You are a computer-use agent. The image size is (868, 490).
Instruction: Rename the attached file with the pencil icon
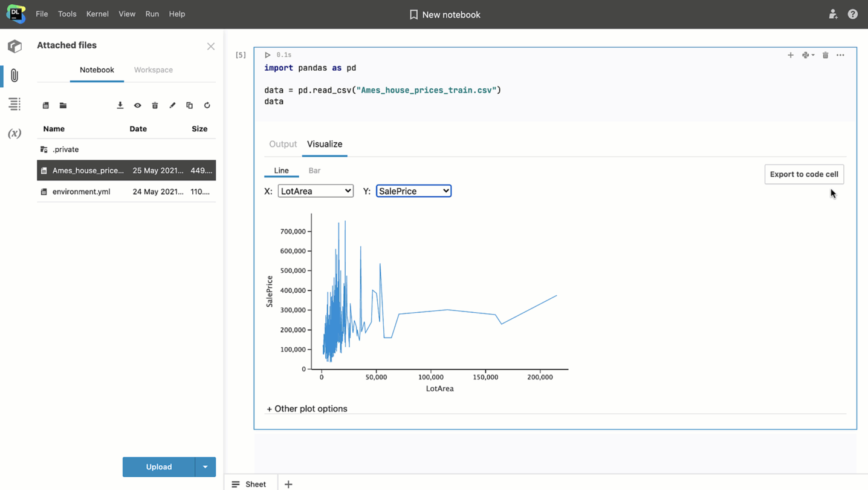(x=172, y=105)
